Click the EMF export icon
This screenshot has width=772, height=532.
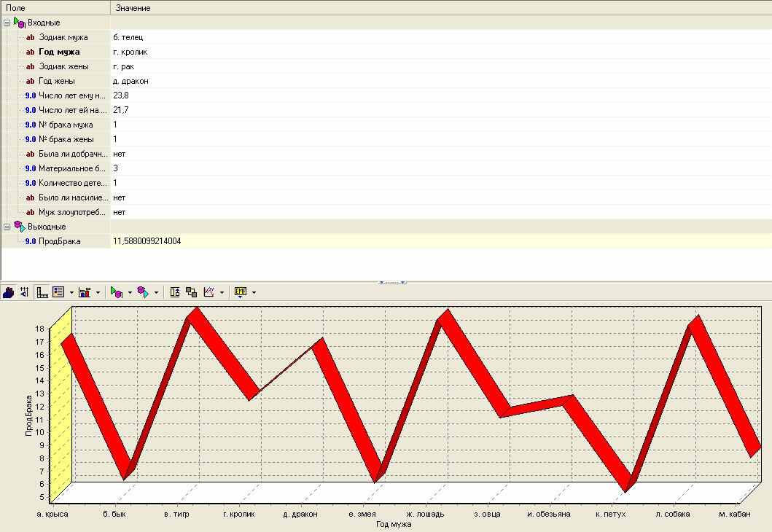241,292
